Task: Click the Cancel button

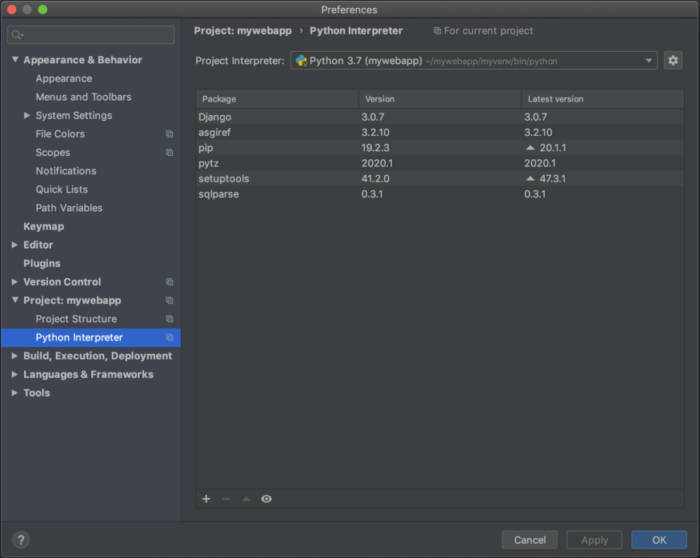Action: pos(529,540)
